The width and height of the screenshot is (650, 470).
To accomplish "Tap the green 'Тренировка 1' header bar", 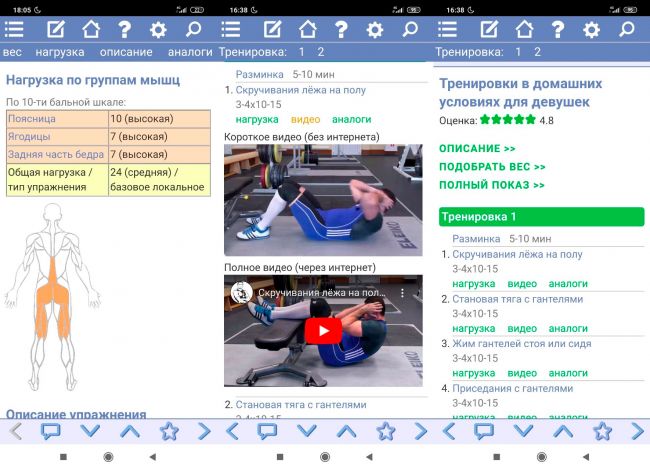I will pos(541,217).
